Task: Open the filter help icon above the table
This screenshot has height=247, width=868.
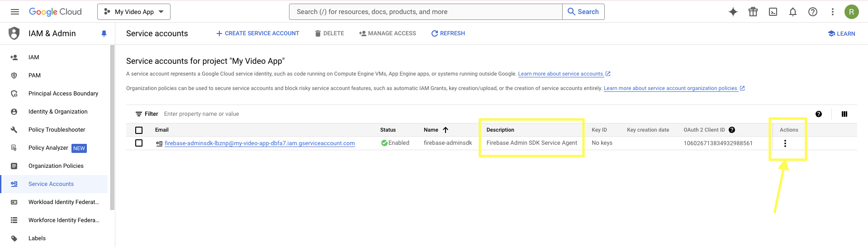Action: click(x=819, y=114)
